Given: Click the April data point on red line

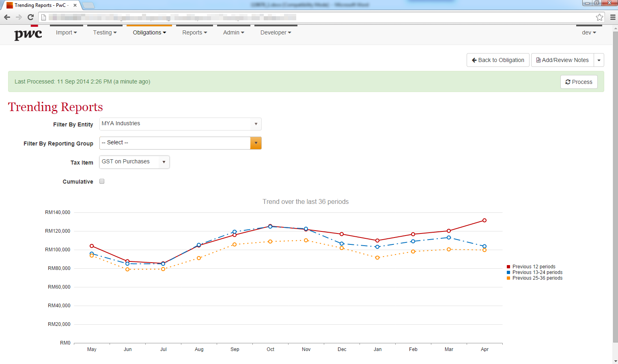Looking at the screenshot, I should coord(484,221).
